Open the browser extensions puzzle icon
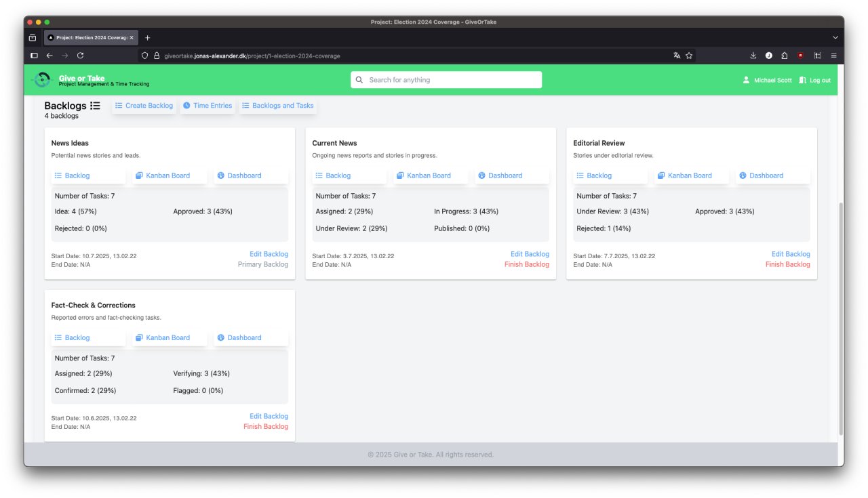868x498 pixels. pos(785,56)
